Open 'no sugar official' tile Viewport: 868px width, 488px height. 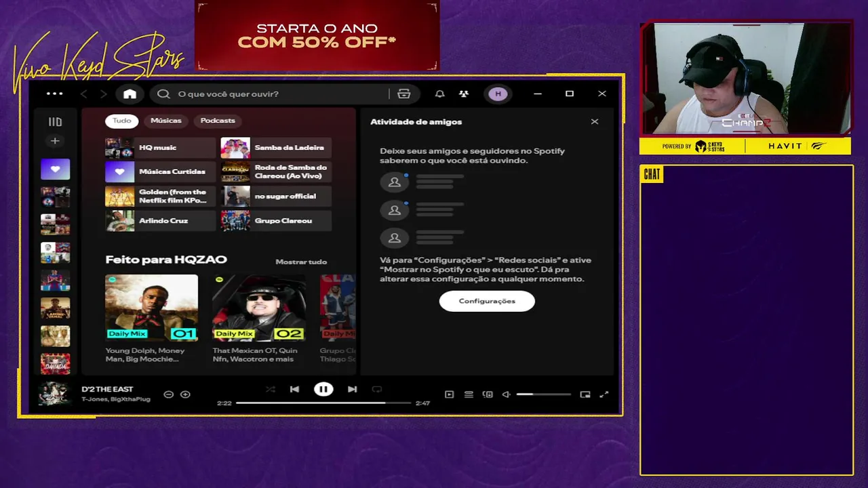[276, 197]
